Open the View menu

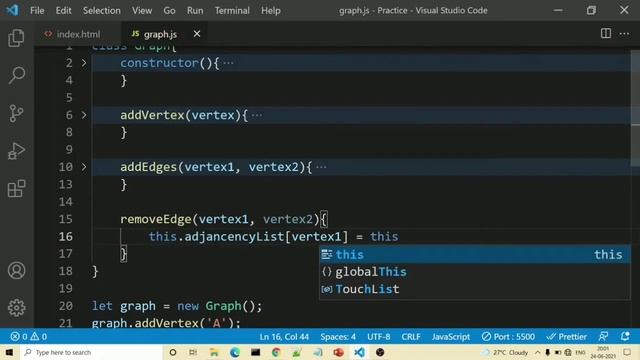click(x=142, y=10)
